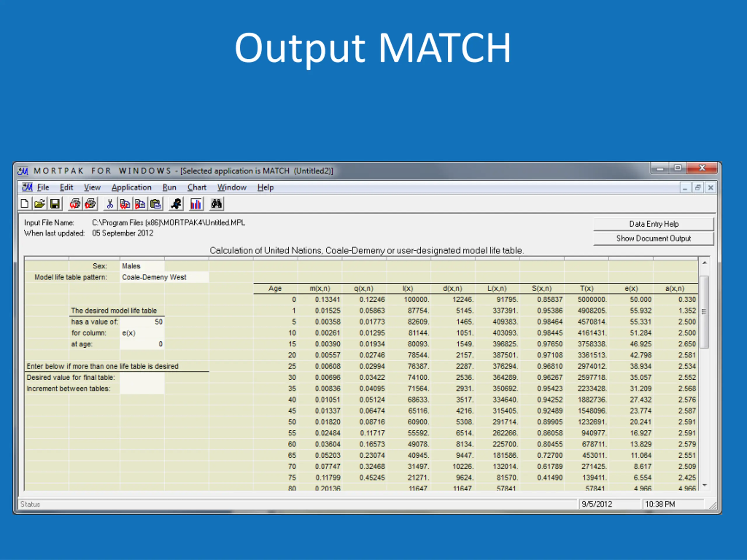747x560 pixels.
Task: Click the scissors Cut icon
Action: click(110, 204)
